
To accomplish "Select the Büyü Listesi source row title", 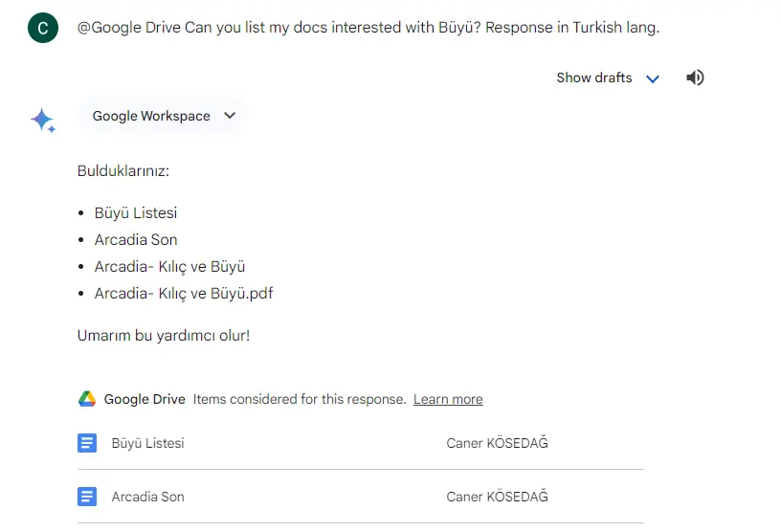I will [148, 443].
